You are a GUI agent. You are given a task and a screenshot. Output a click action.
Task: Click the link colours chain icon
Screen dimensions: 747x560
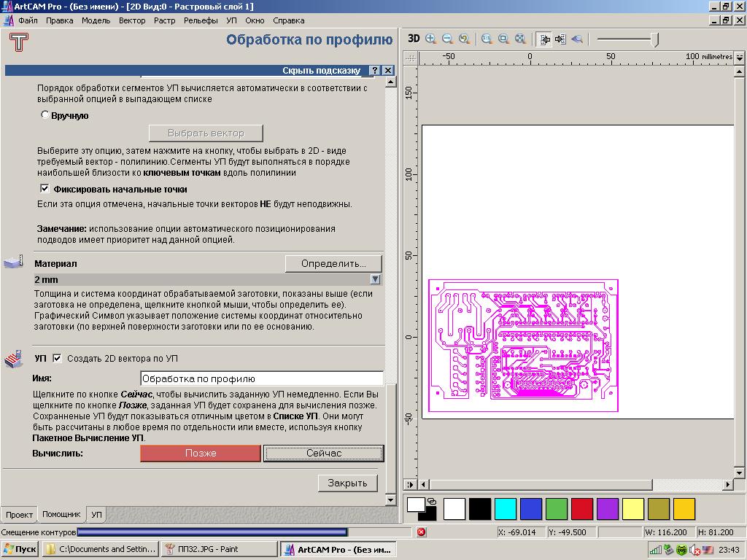click(432, 502)
